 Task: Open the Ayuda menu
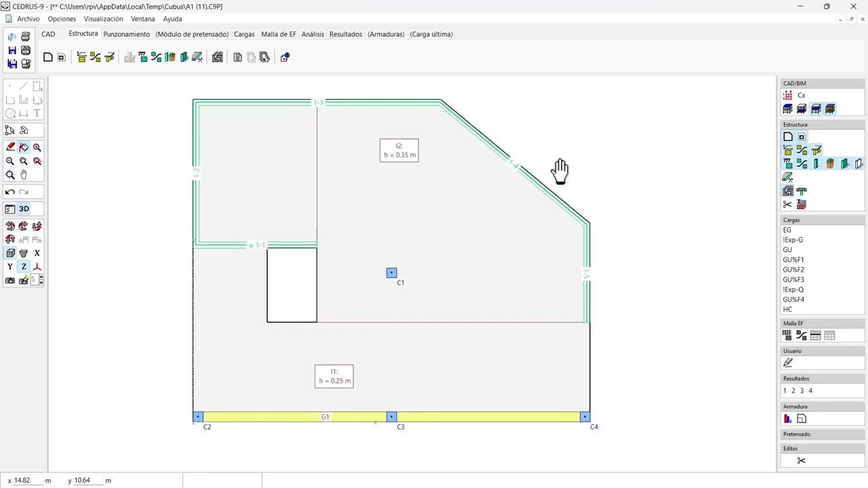click(172, 19)
